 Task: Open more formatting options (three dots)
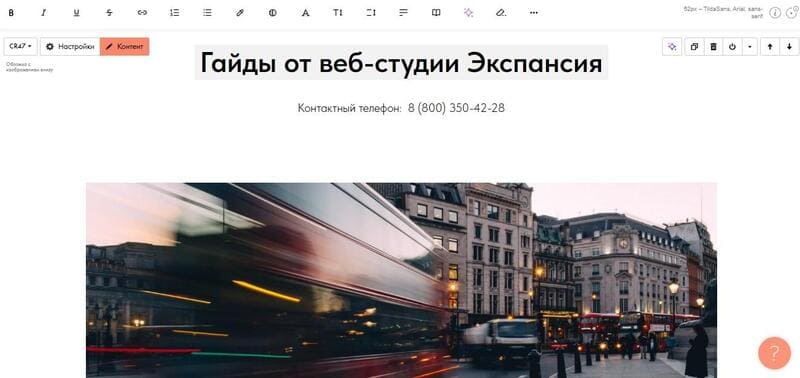point(534,13)
